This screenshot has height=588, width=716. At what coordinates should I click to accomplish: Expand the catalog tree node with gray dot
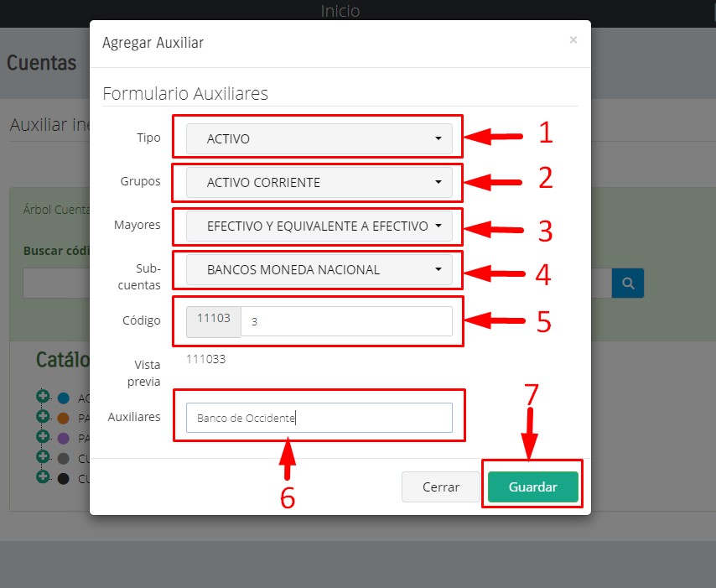43,456
